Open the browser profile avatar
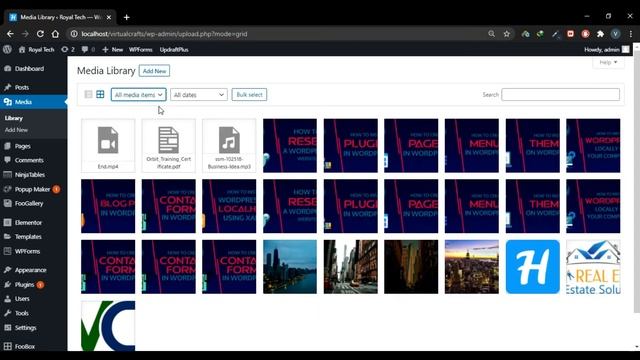Screen dimensions: 640x360 (x=615, y=34)
